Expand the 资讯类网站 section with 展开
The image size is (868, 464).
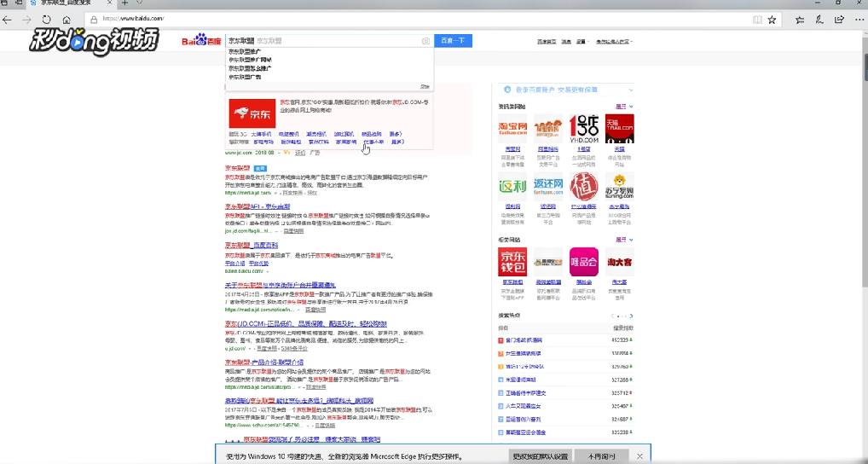click(x=624, y=107)
